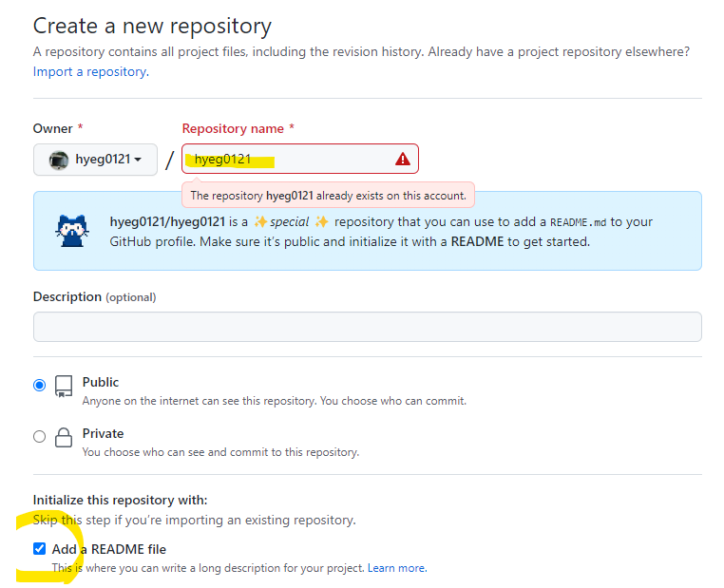Click the Description input field

(368, 327)
